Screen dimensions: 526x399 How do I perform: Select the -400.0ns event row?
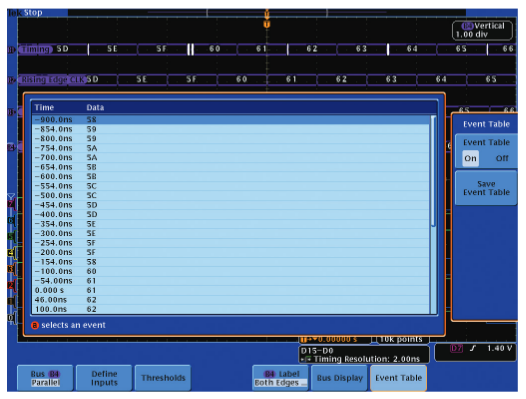point(231,214)
